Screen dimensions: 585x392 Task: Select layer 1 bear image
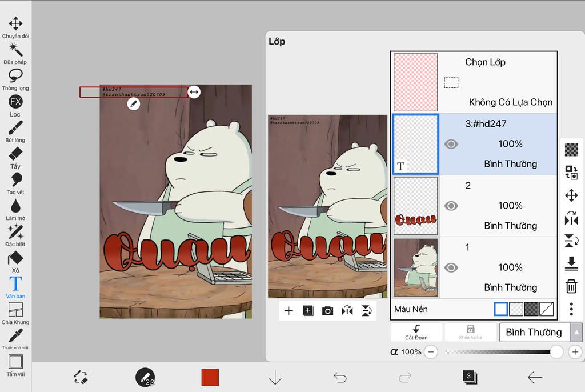(474, 267)
